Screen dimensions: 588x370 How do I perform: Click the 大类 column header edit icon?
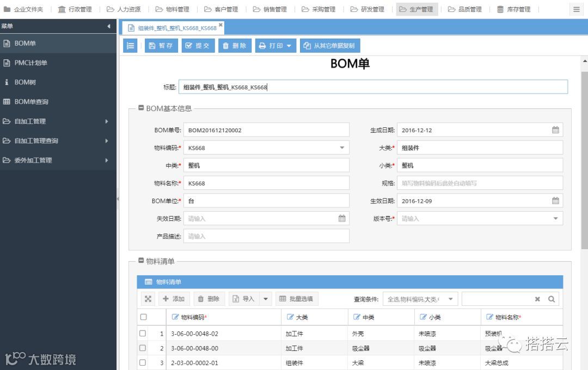pos(290,317)
